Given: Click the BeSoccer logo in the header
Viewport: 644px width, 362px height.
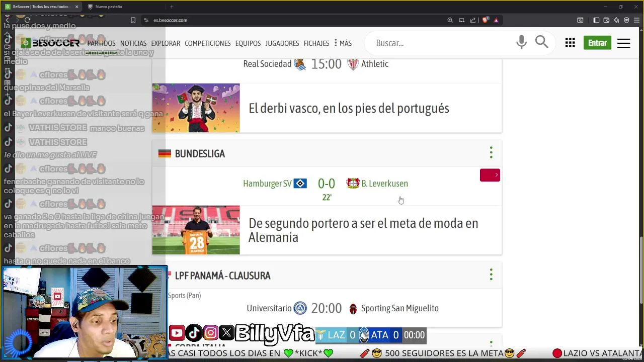Looking at the screenshot, I should coord(50,43).
